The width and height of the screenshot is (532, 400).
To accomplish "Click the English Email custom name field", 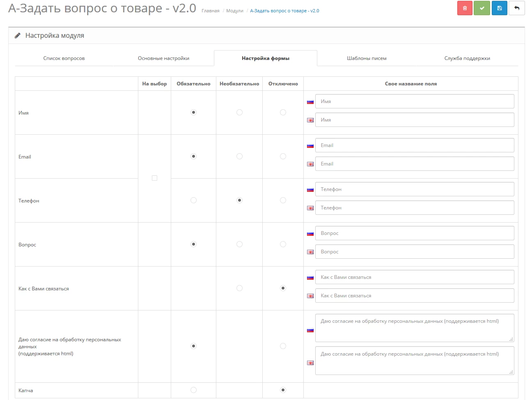I will pos(415,164).
